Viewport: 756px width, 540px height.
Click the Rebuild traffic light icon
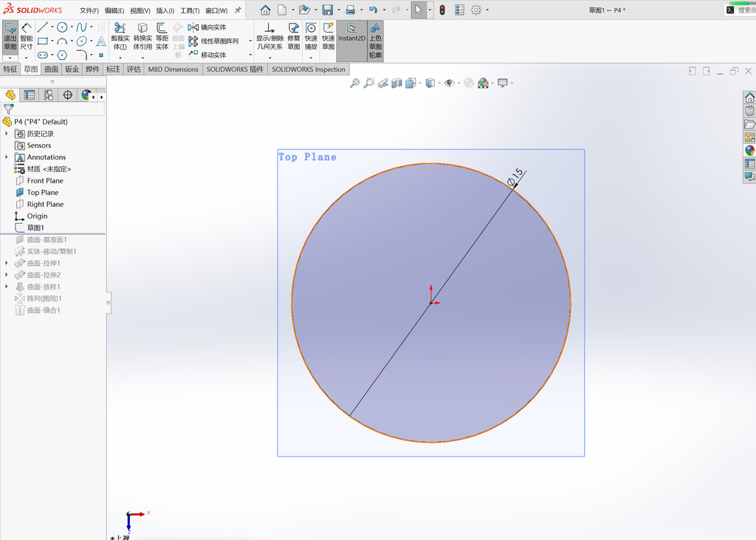point(442,10)
